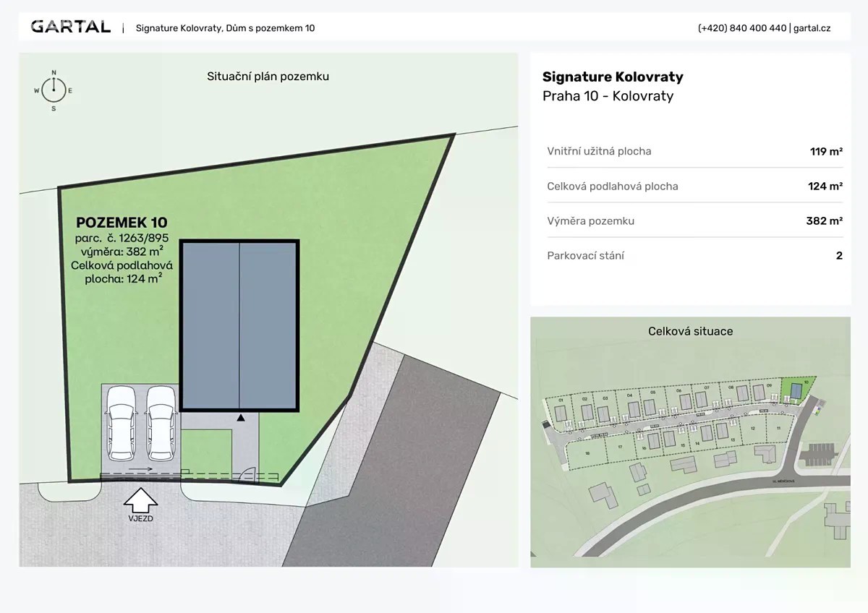The width and height of the screenshot is (868, 613).
Task: Click the header title Signature Kolovraty, Dům s pozemkem 10
Action: [225, 28]
